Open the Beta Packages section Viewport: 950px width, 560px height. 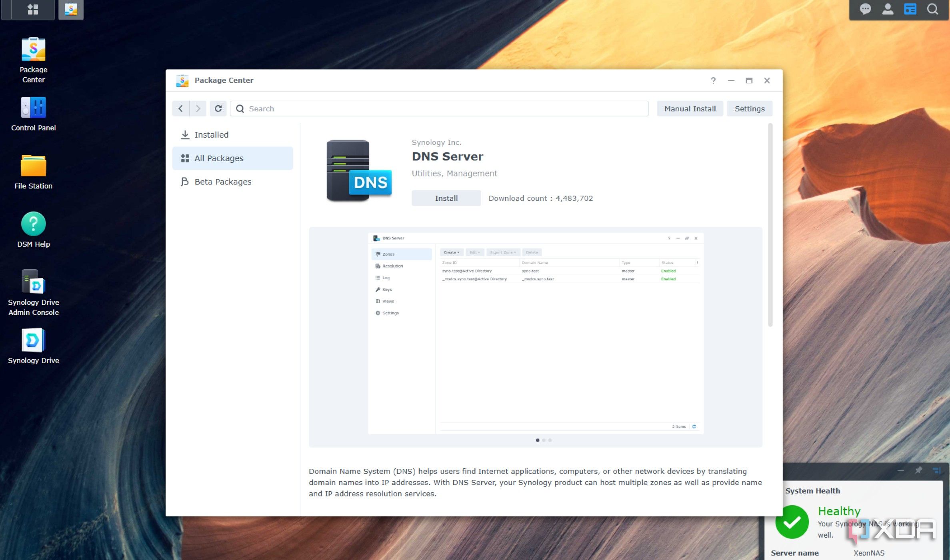[x=223, y=182]
